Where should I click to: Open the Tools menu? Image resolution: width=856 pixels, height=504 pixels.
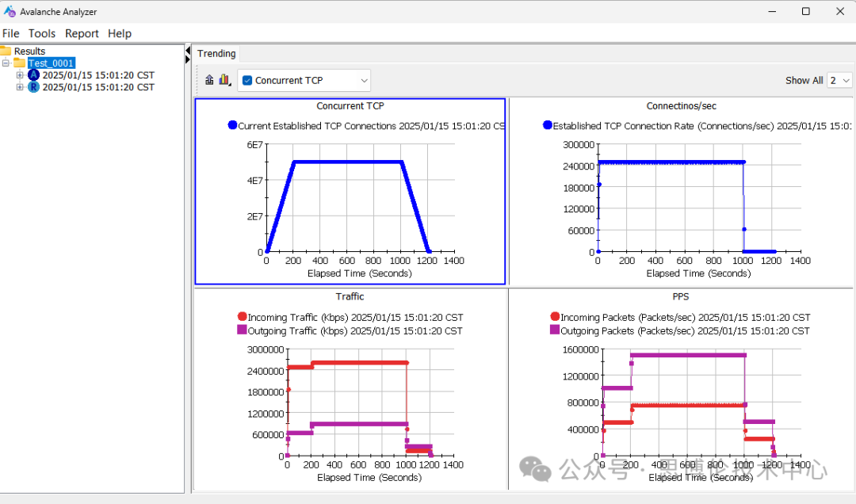coord(42,33)
